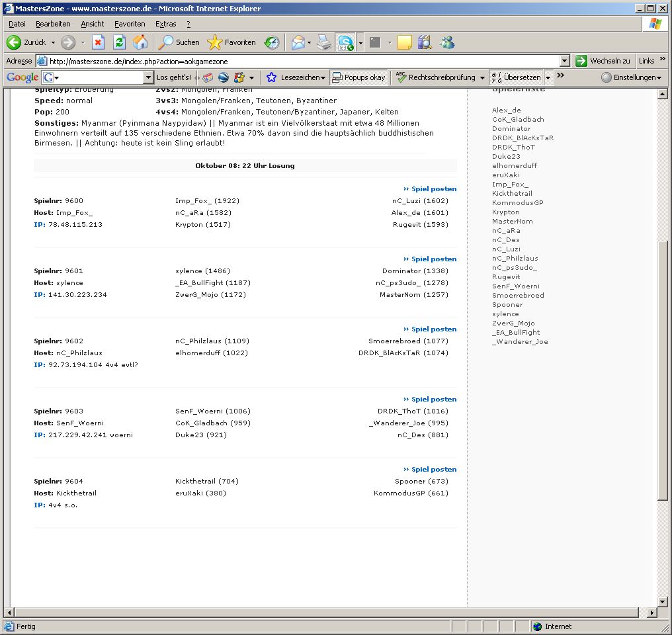
Task: Click the vertical scrollbar down arrow
Action: point(663,601)
